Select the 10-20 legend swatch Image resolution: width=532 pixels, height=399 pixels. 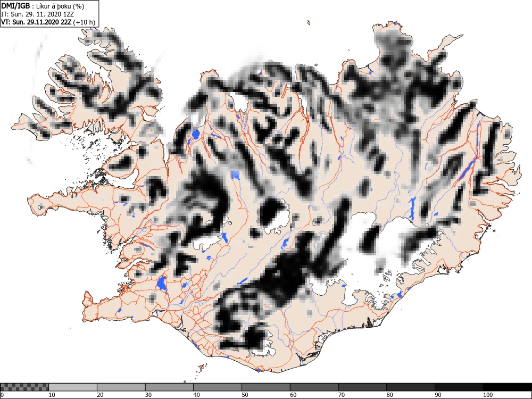[73, 387]
